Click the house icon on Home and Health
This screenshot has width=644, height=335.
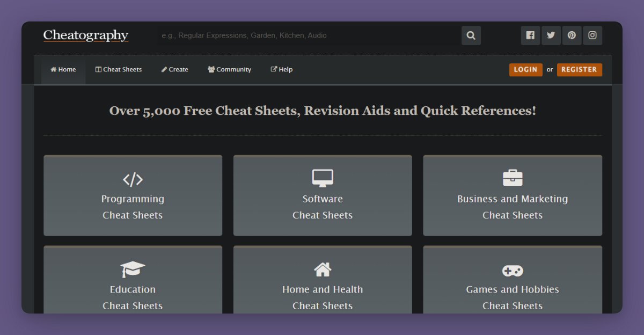323,268
